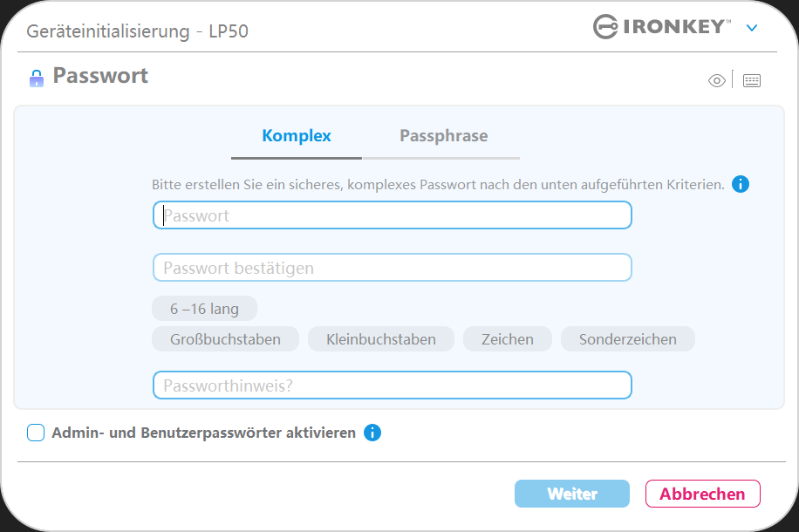
Task: Click the Kleinbuchstaben criteria chip
Action: click(x=381, y=339)
